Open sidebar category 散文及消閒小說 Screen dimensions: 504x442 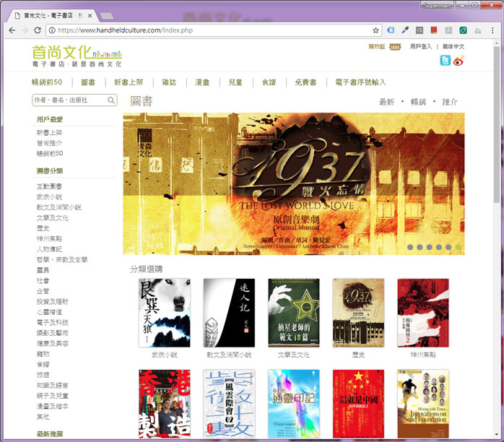[58, 207]
